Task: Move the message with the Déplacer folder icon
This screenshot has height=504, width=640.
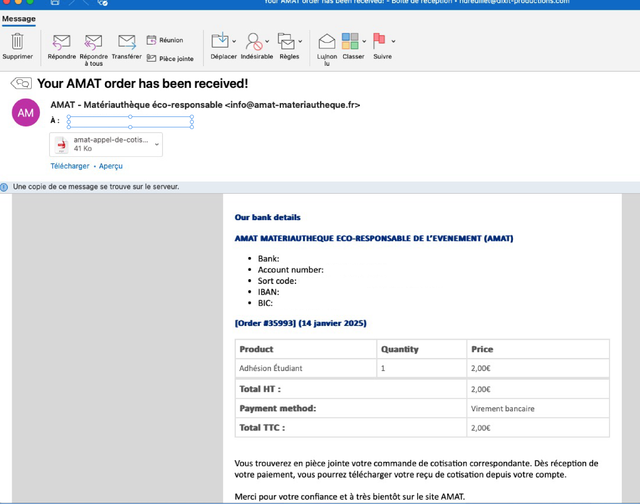Action: tap(220, 41)
